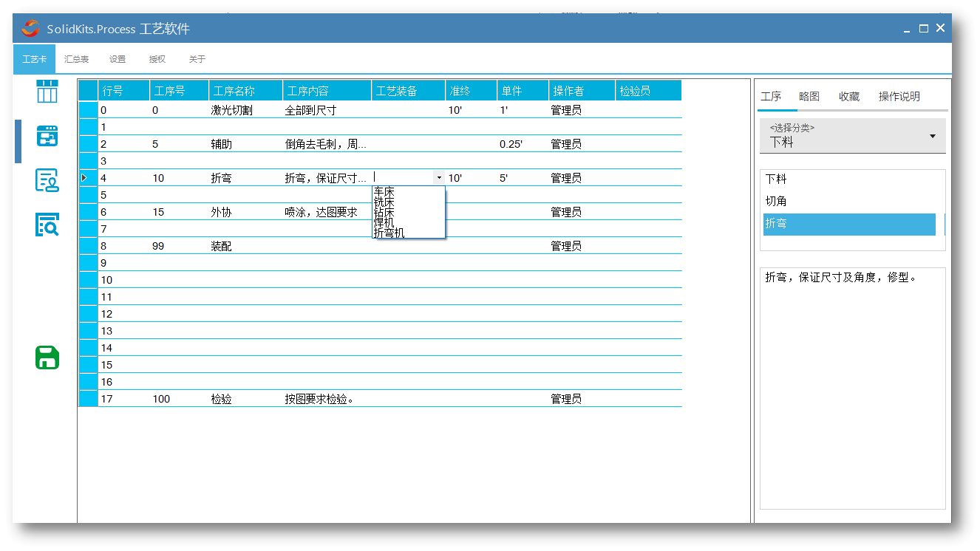980x551 pixels.
Task: Choose 车床 from the equipment dropdown list
Action: coord(384,191)
